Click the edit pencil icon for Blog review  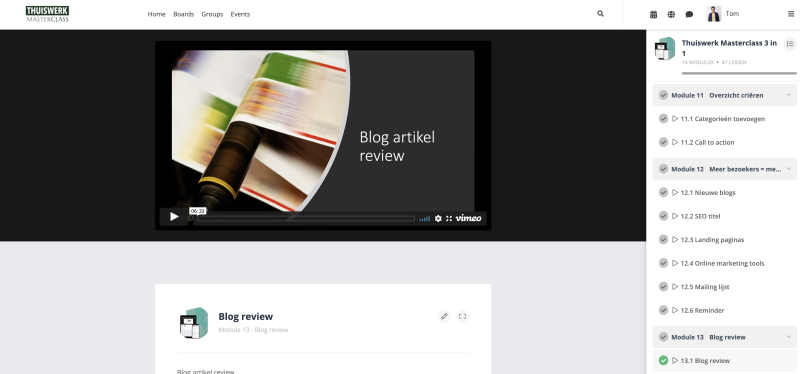click(444, 316)
